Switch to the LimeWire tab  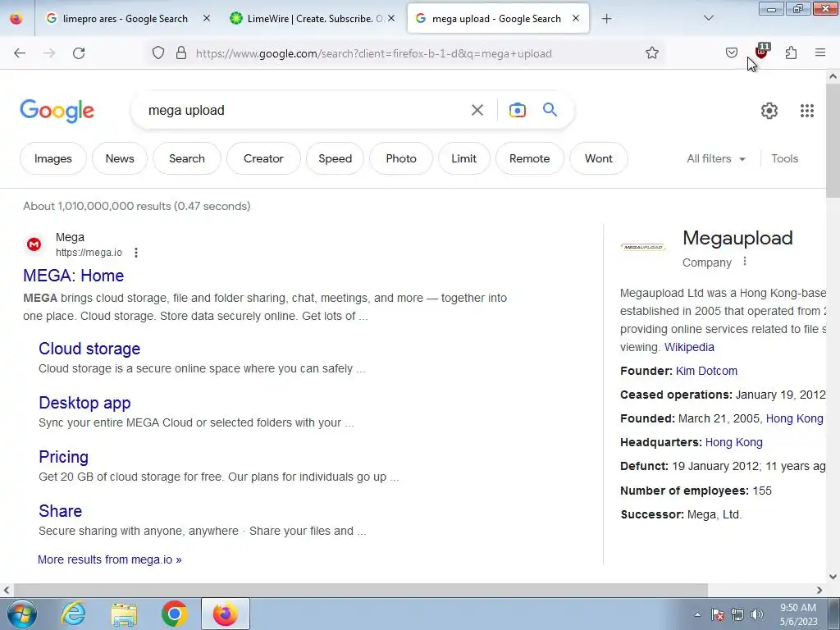coord(313,19)
